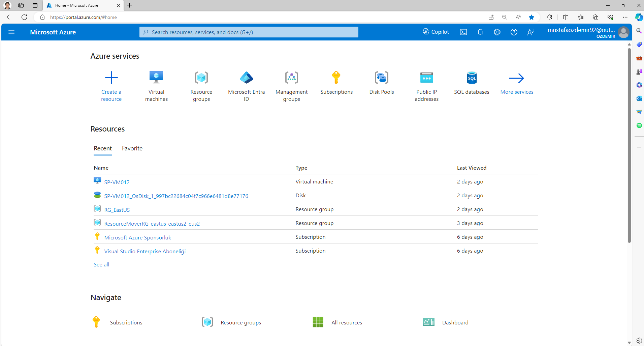Screen dimensions: 644x346
Task: Open the Azure portal hamburger menu
Action: 11,32
